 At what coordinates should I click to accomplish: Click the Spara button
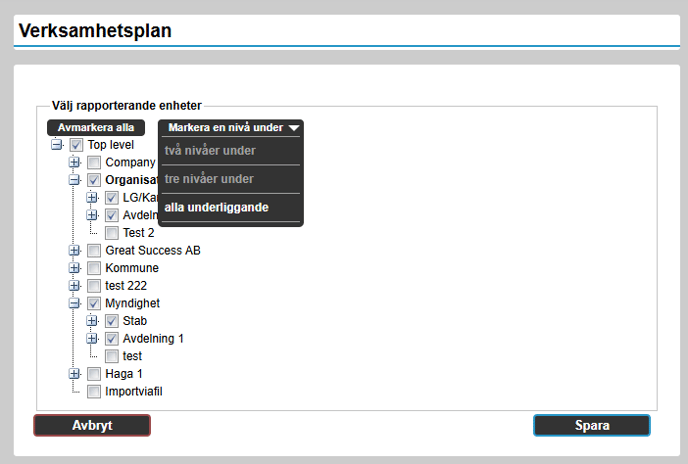coord(592,425)
